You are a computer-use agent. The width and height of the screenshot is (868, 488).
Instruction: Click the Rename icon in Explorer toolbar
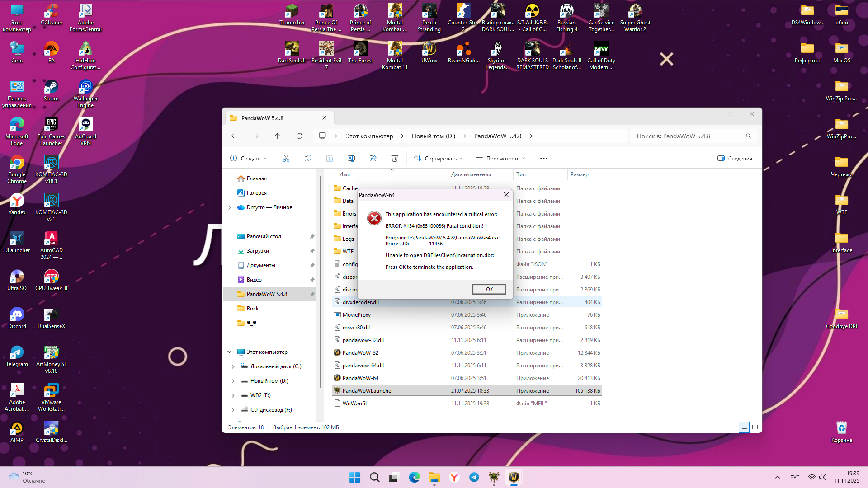click(351, 158)
